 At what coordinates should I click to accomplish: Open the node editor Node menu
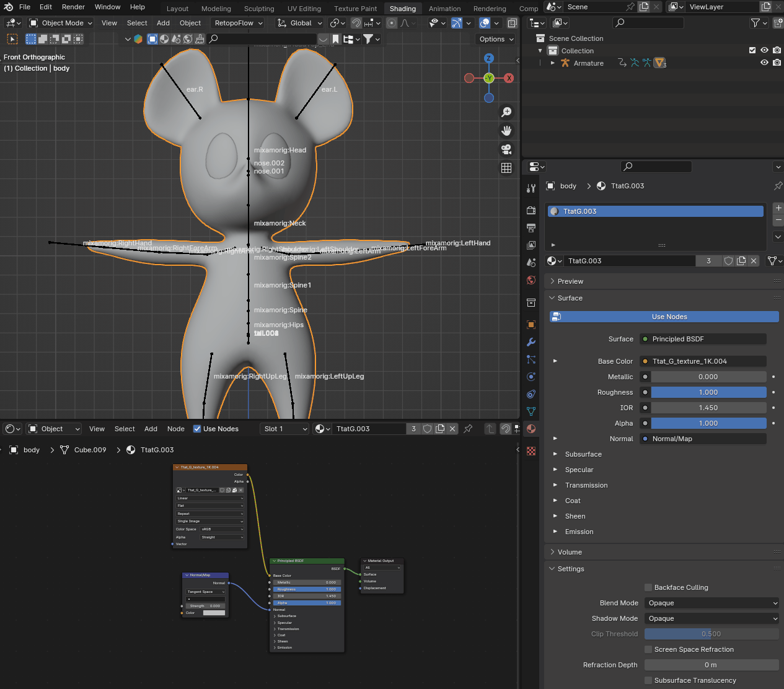(176, 429)
